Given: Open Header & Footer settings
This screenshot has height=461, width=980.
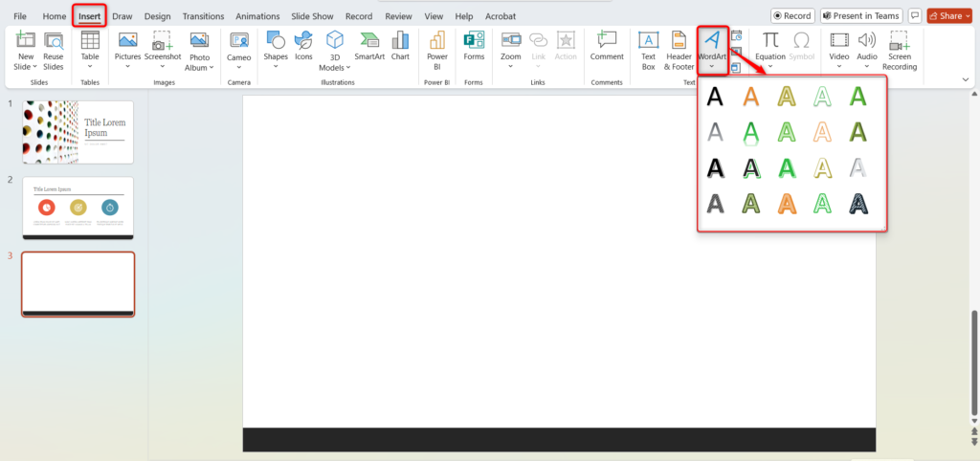Looking at the screenshot, I should tap(679, 46).
